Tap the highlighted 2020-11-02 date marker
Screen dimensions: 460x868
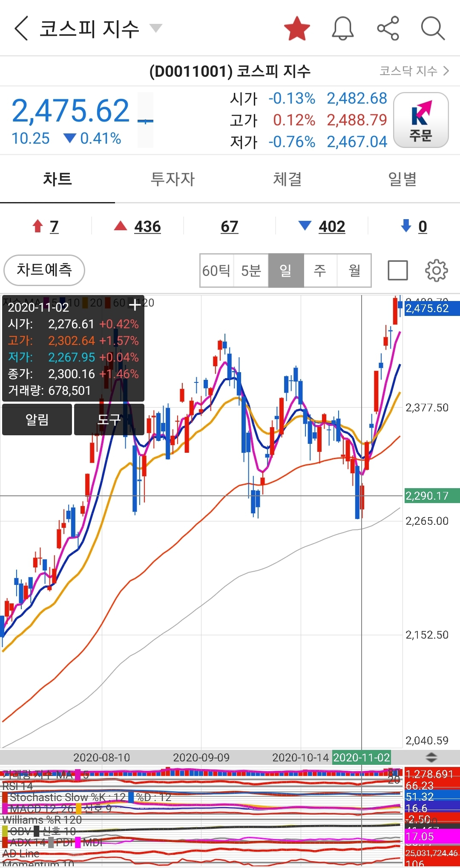coord(362,757)
